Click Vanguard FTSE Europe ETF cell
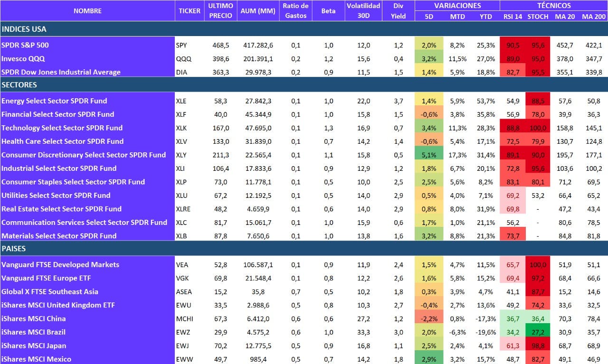608x364 pixels. tap(87, 278)
